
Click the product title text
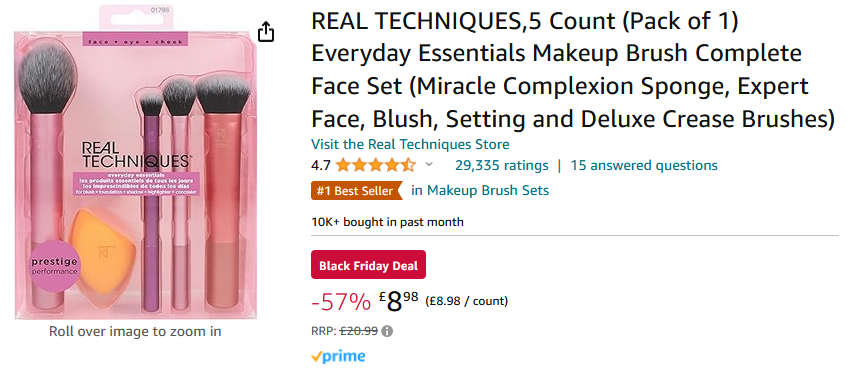click(573, 71)
